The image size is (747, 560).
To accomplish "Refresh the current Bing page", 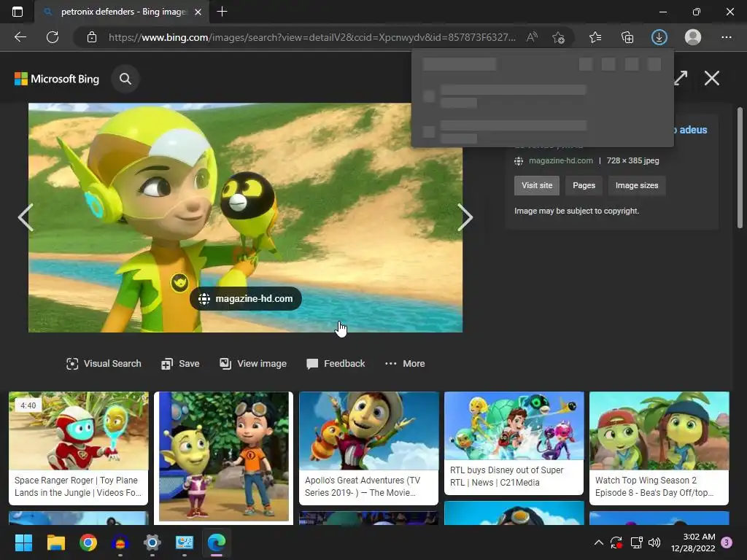I will point(53,37).
